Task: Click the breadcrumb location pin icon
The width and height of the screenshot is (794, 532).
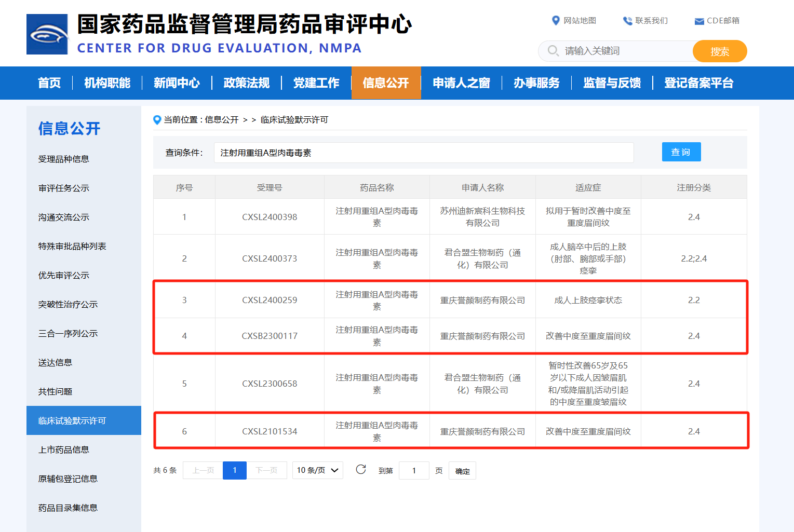Action: [157, 120]
